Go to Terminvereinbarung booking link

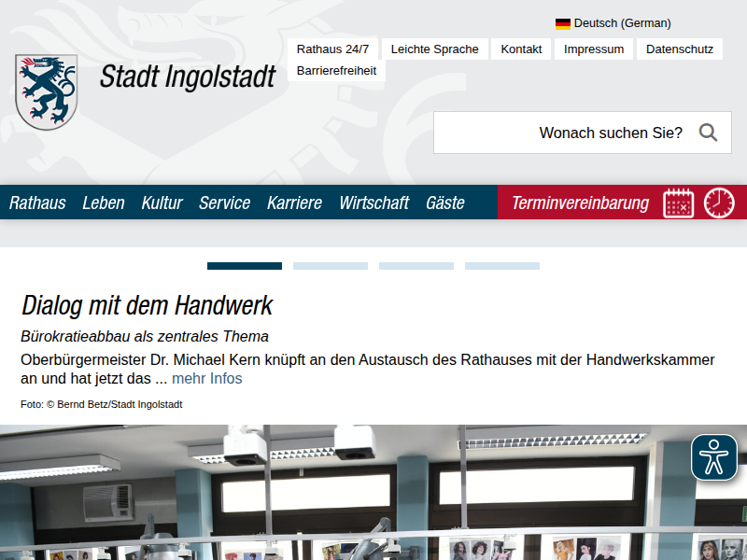580,203
